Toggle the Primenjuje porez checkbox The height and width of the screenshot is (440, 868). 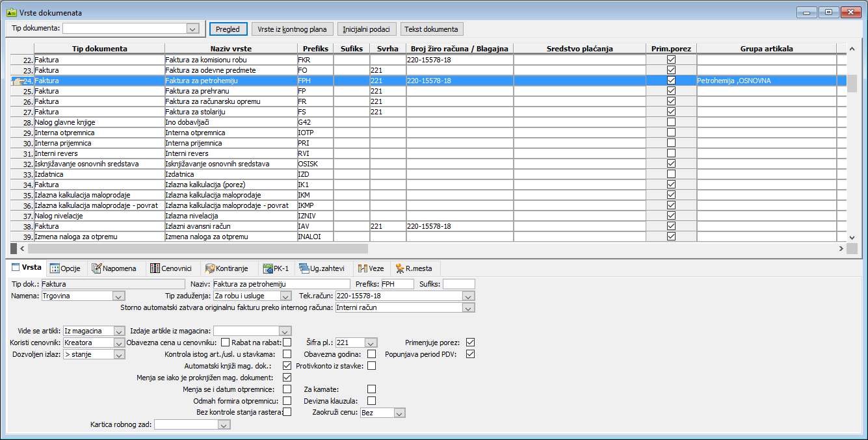[471, 343]
